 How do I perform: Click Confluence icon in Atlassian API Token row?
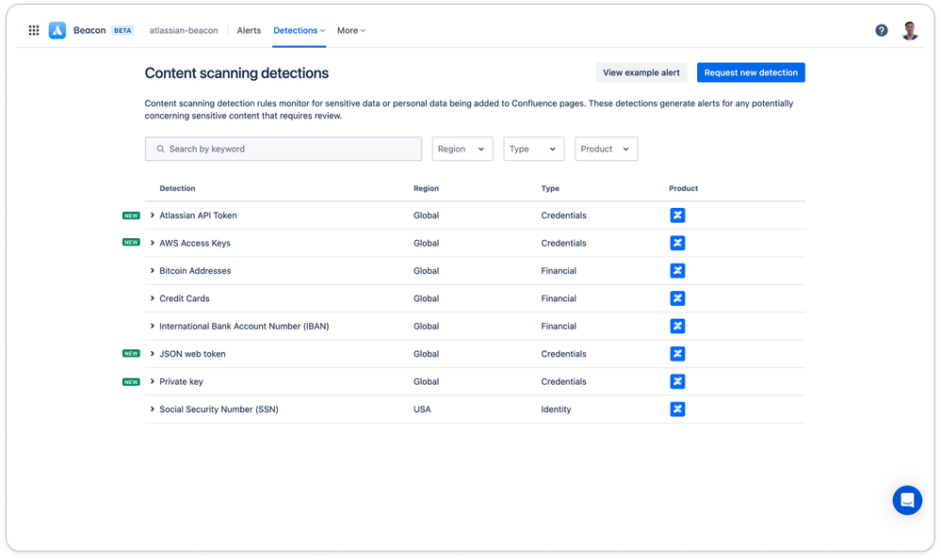[x=677, y=216]
